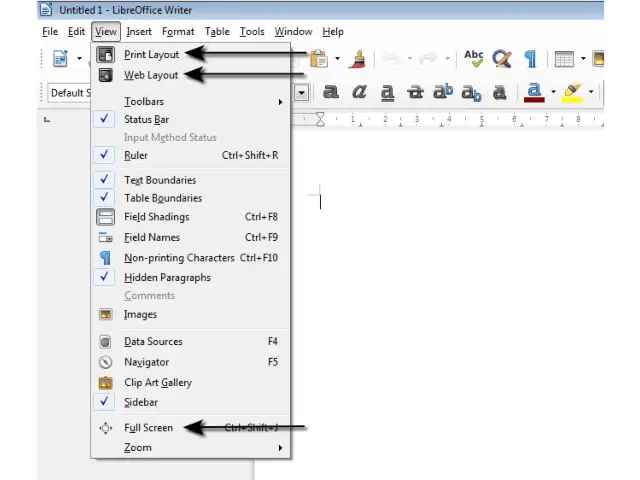Open the font size combo box arrow
The width and height of the screenshot is (640, 480).
click(301, 93)
